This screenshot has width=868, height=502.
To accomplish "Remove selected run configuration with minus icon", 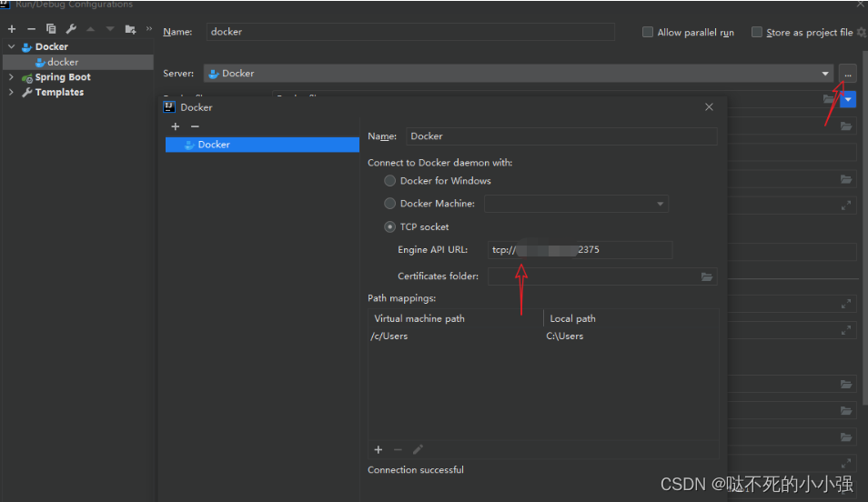I will 32,29.
